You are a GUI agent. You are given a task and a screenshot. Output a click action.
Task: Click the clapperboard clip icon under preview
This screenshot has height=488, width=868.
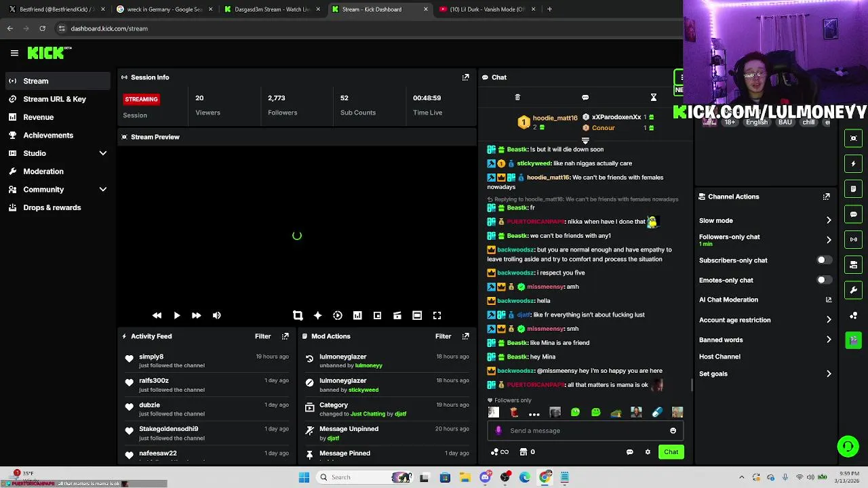point(397,315)
